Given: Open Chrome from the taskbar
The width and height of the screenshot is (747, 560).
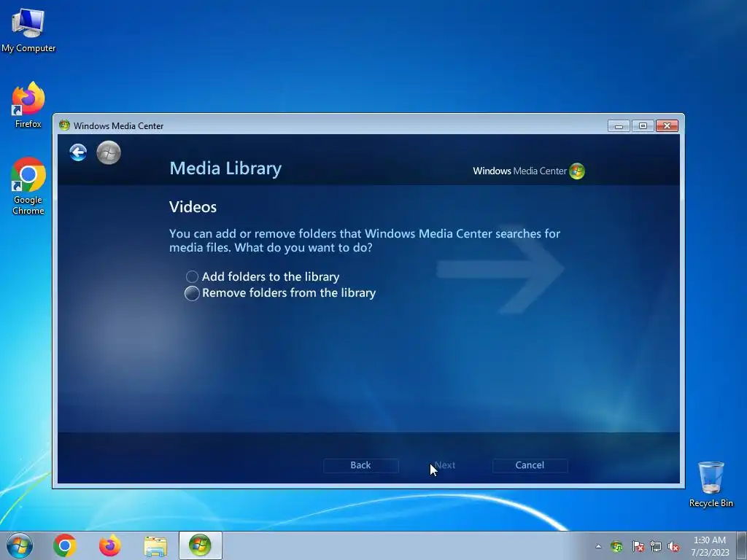Looking at the screenshot, I should pyautogui.click(x=65, y=545).
